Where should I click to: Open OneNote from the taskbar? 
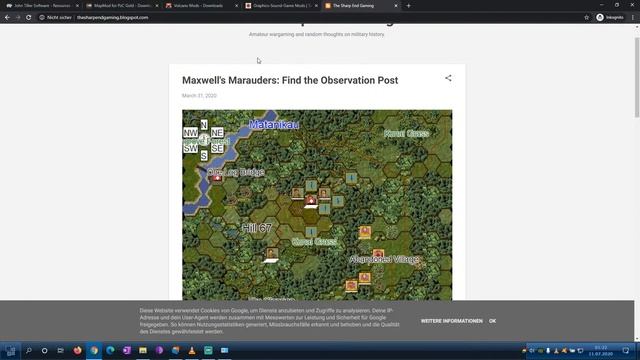click(x=127, y=351)
